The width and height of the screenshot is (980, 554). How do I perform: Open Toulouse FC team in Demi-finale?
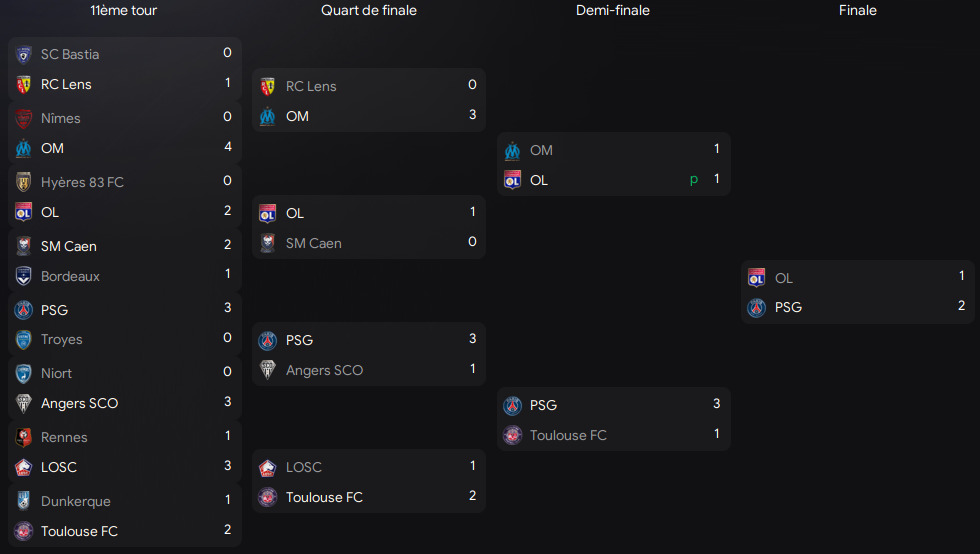tap(568, 435)
